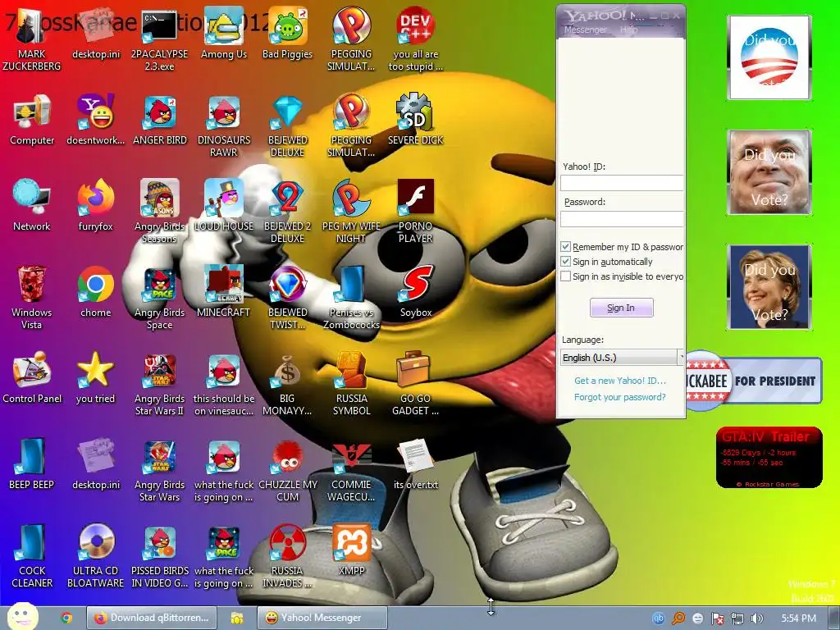The width and height of the screenshot is (840, 630).
Task: Select Angry Birds Star Wars II icon
Action: (x=159, y=385)
